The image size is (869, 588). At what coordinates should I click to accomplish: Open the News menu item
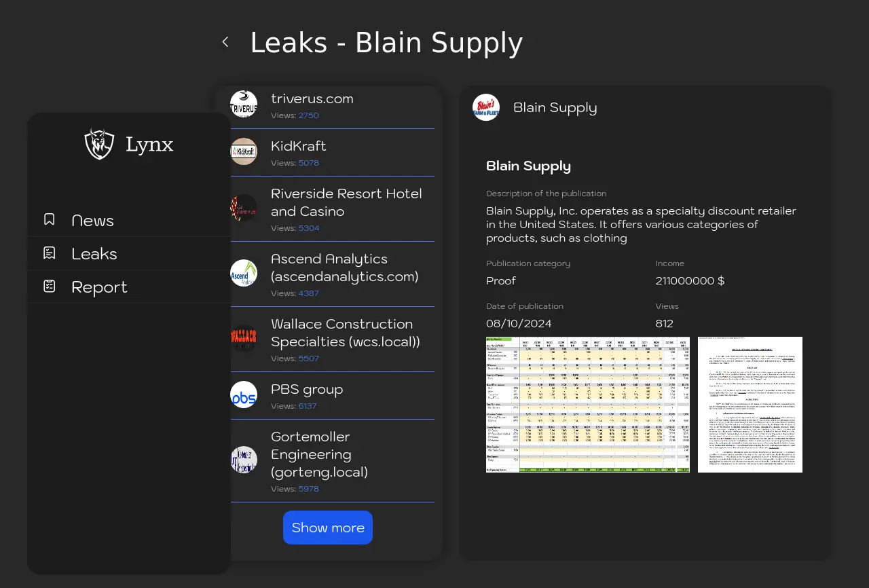pyautogui.click(x=92, y=221)
